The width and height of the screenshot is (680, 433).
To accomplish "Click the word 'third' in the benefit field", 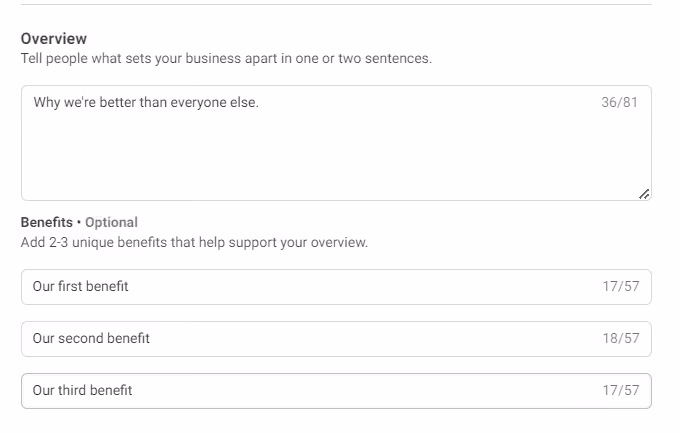I will (x=72, y=390).
